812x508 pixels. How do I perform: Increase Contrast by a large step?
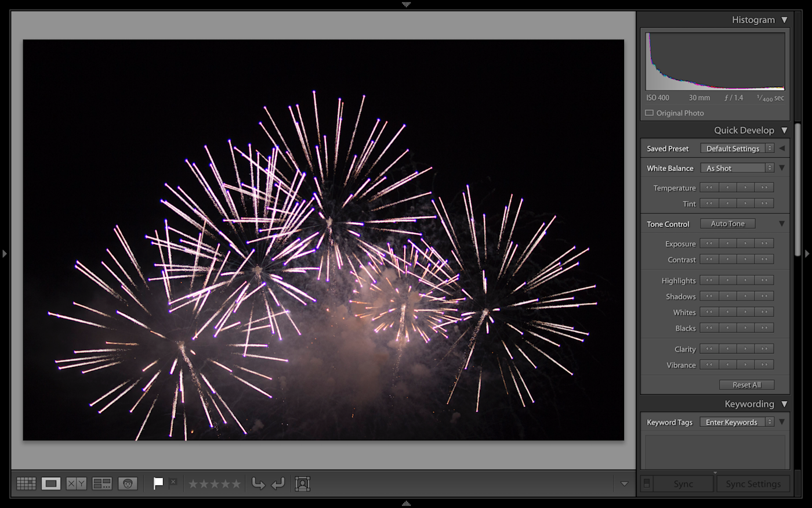(x=764, y=259)
